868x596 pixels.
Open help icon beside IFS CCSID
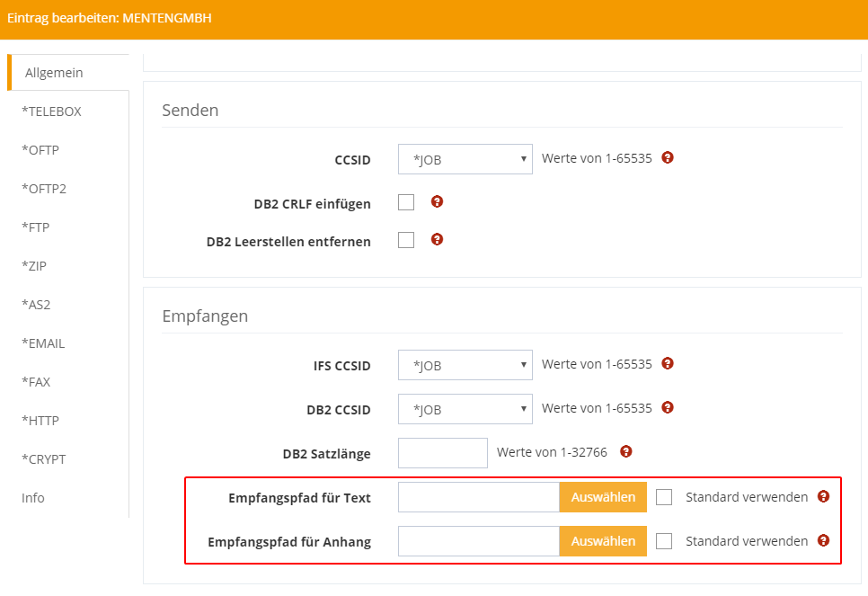pyautogui.click(x=668, y=363)
